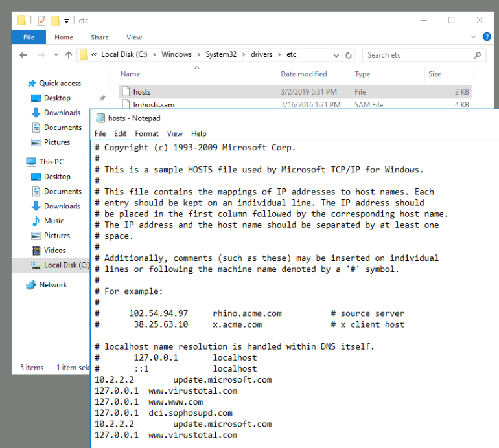This screenshot has width=499, height=448.
Task: Go up one folder level arrow
Action: 69,55
